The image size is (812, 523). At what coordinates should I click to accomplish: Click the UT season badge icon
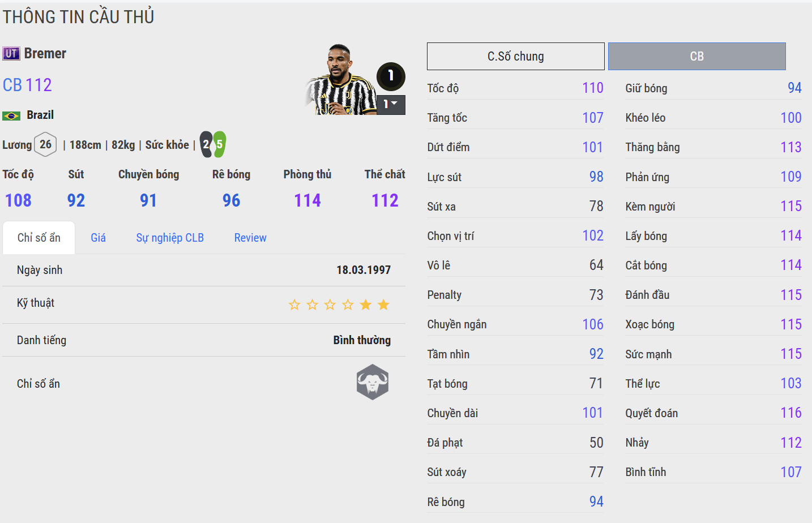pyautogui.click(x=11, y=54)
